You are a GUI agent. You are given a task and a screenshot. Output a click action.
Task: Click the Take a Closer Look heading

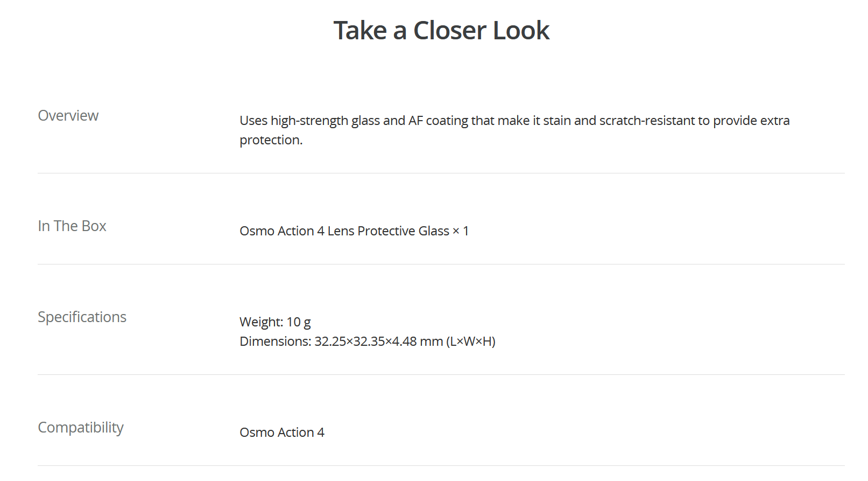(x=441, y=30)
